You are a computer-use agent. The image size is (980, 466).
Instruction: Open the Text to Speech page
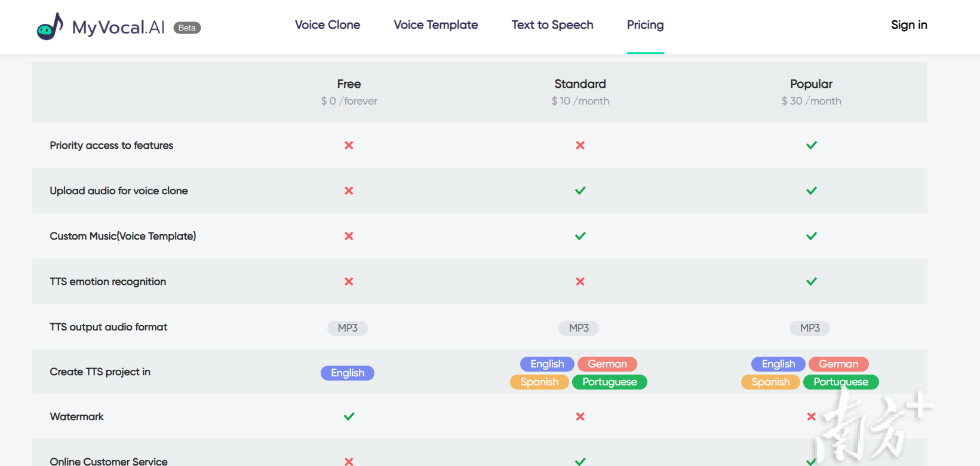coord(552,25)
